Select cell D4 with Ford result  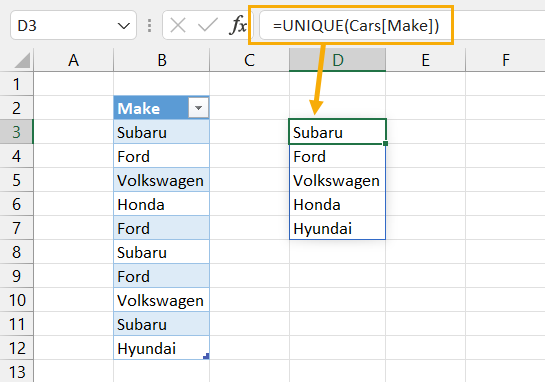click(x=337, y=156)
